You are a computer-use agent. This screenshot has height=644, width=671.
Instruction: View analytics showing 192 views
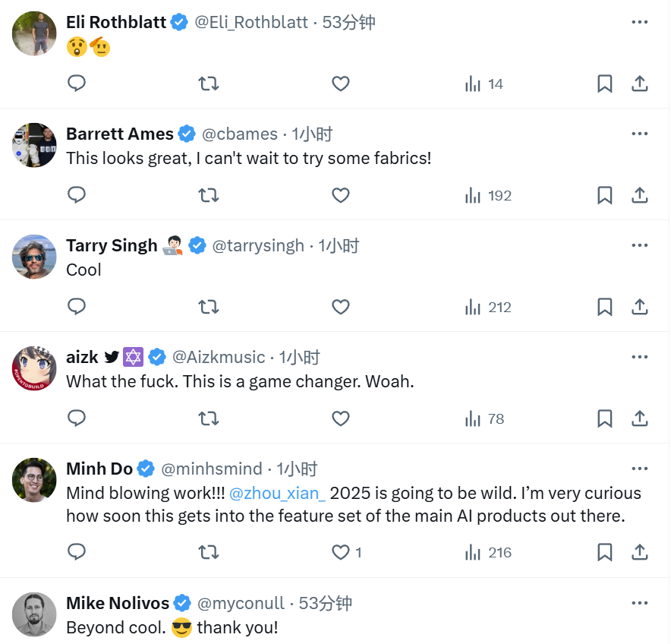click(488, 195)
